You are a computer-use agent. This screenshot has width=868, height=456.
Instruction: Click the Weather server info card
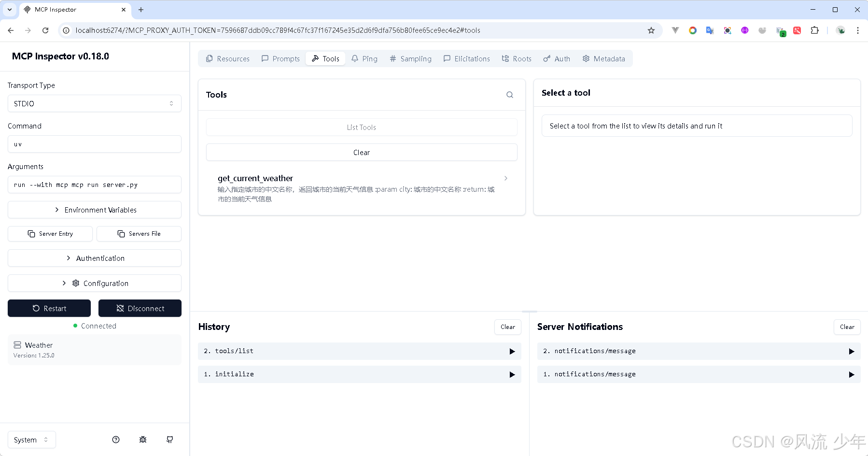click(95, 350)
